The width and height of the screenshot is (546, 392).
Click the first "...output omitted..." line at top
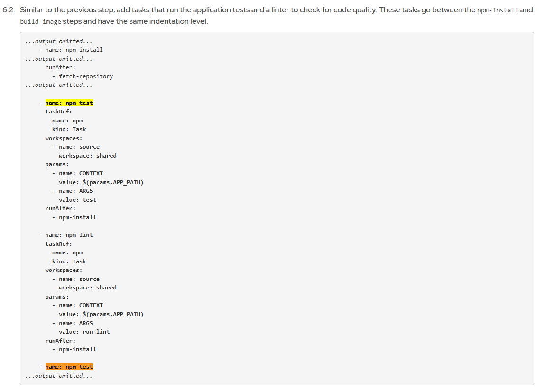59,41
